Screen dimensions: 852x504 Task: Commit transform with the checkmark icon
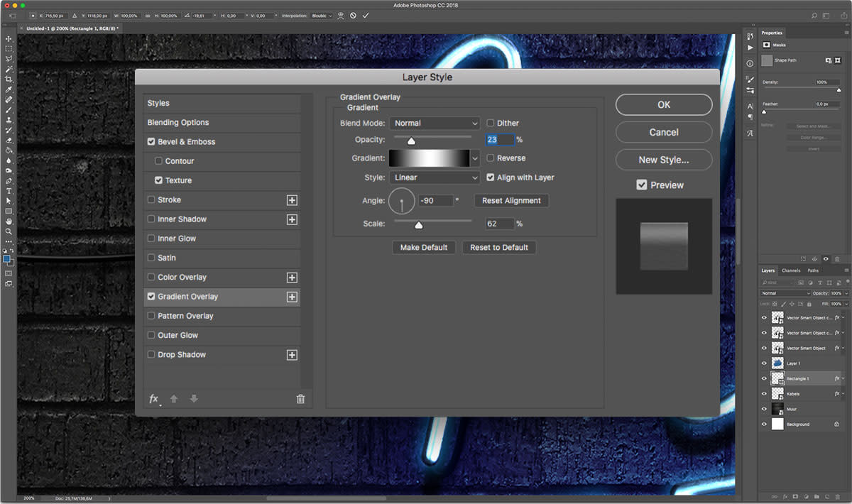coord(366,15)
